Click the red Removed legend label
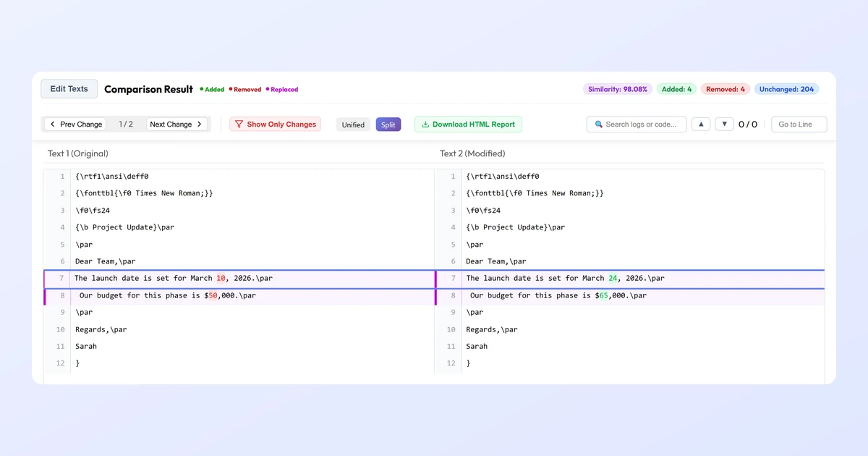This screenshot has height=456, width=868. click(x=245, y=90)
